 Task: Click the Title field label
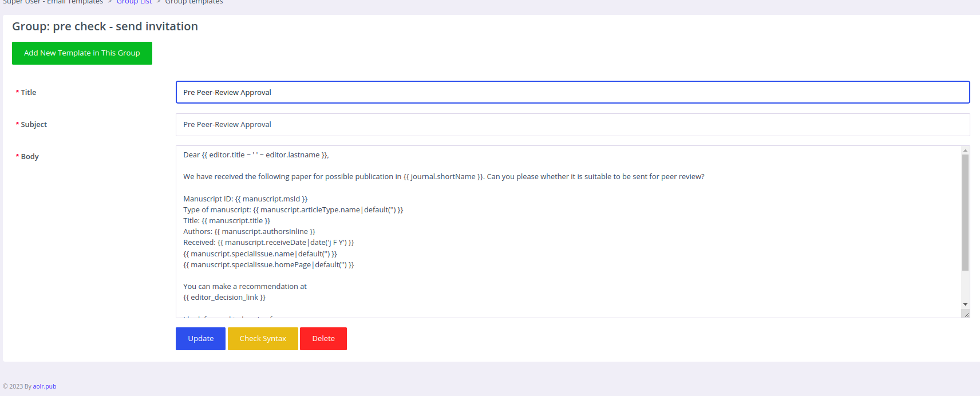point(28,93)
